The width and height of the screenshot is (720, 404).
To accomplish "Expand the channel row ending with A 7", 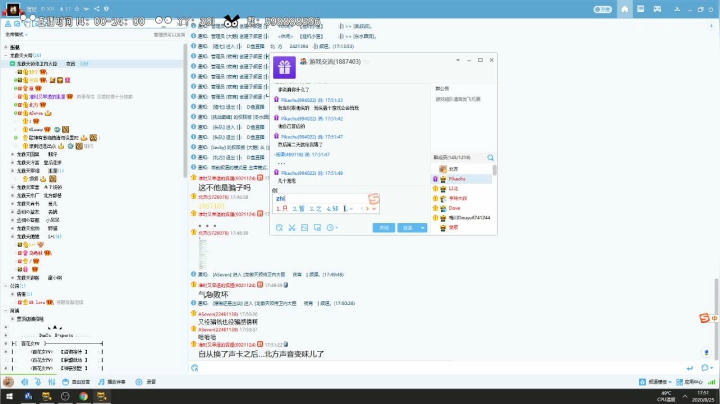I will pos(13,187).
